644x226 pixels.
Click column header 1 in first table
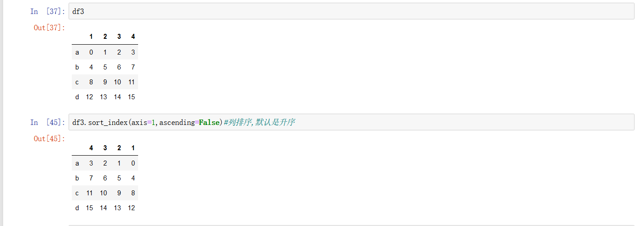coord(91,37)
